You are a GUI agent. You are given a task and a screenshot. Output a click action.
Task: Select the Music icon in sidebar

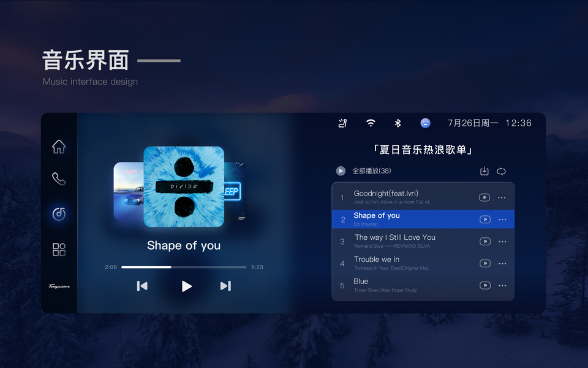pos(59,213)
